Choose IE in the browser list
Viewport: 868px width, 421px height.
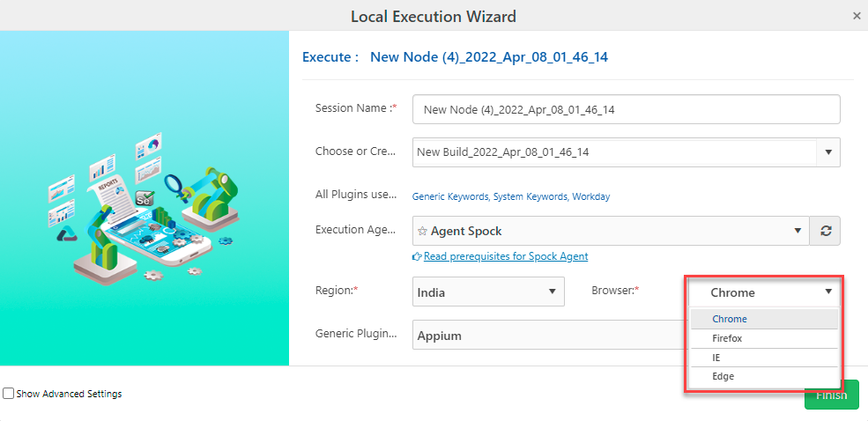764,358
